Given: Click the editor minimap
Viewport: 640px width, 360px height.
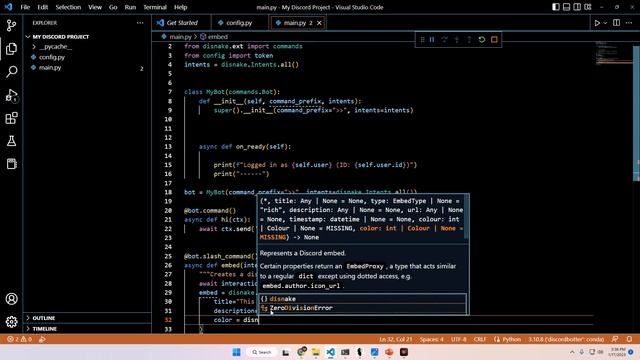Looking at the screenshot, I should 613,53.
